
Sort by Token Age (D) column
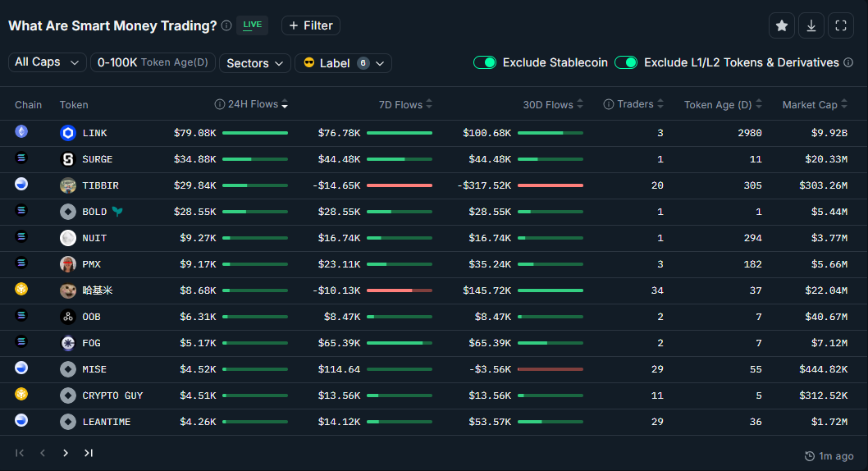coord(758,104)
